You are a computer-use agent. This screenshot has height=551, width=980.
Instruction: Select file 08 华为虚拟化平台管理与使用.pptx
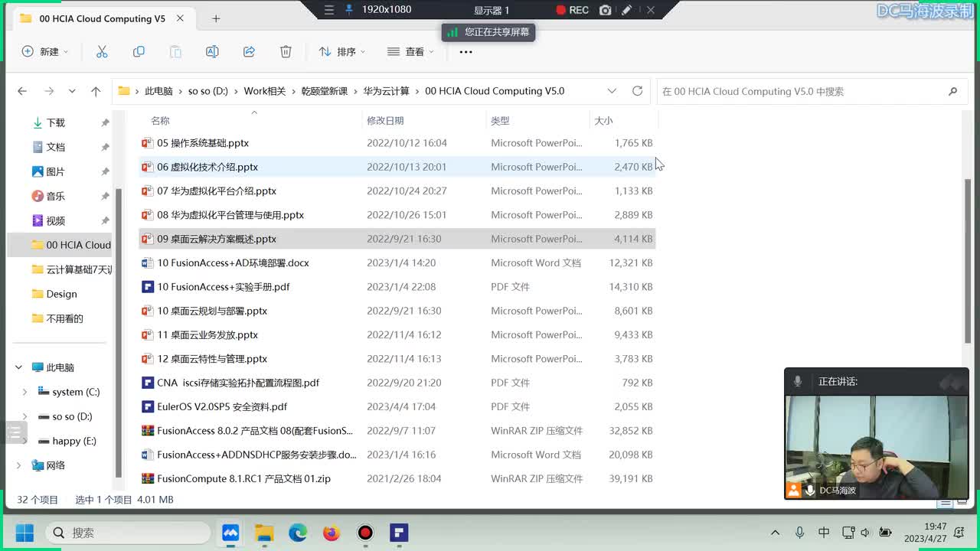coord(230,215)
